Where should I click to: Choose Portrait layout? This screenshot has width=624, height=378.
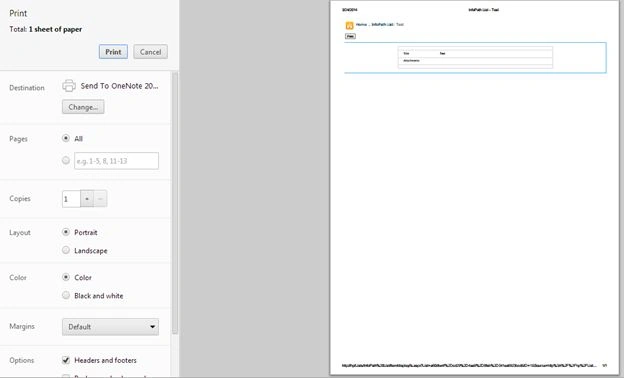coord(66,232)
